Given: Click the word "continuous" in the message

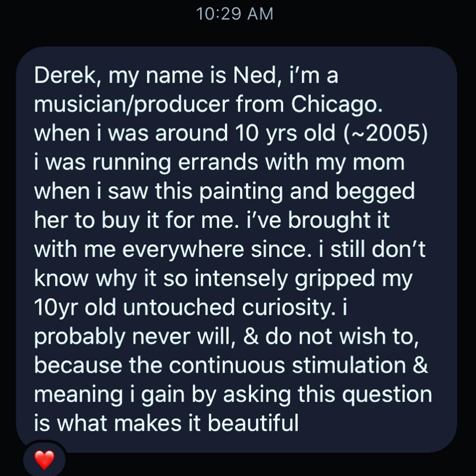Looking at the screenshot, I should click(x=227, y=365).
